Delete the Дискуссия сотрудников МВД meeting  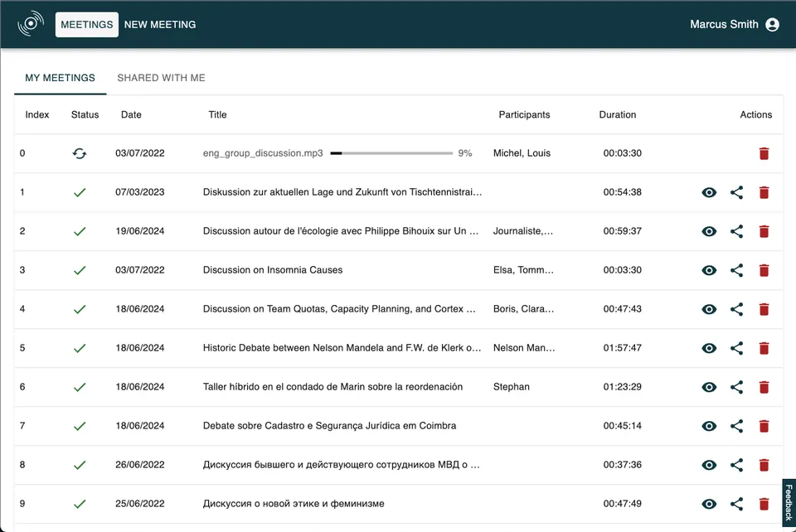[764, 465]
